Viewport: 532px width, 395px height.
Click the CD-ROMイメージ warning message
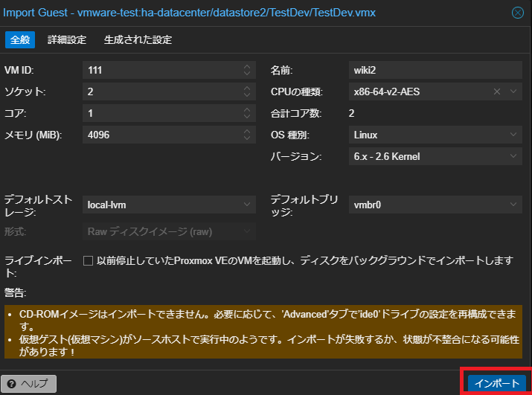click(x=267, y=321)
